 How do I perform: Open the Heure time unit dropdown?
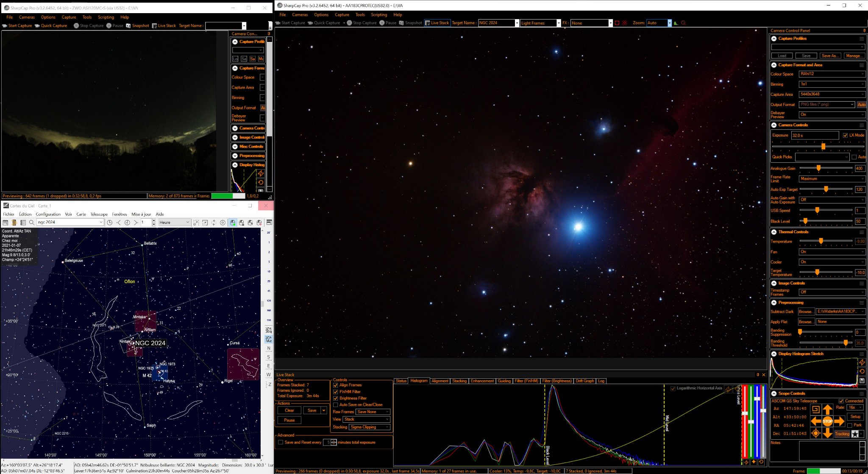tap(174, 222)
